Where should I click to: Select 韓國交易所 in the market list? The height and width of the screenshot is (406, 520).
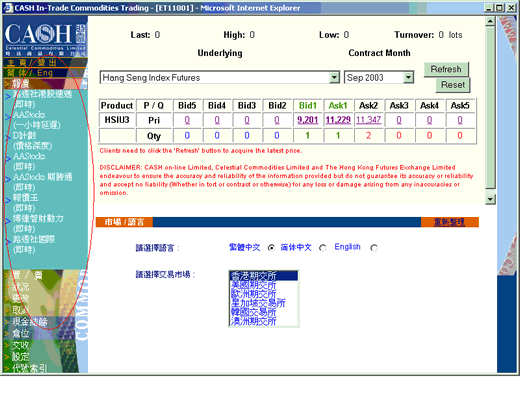tap(264, 312)
